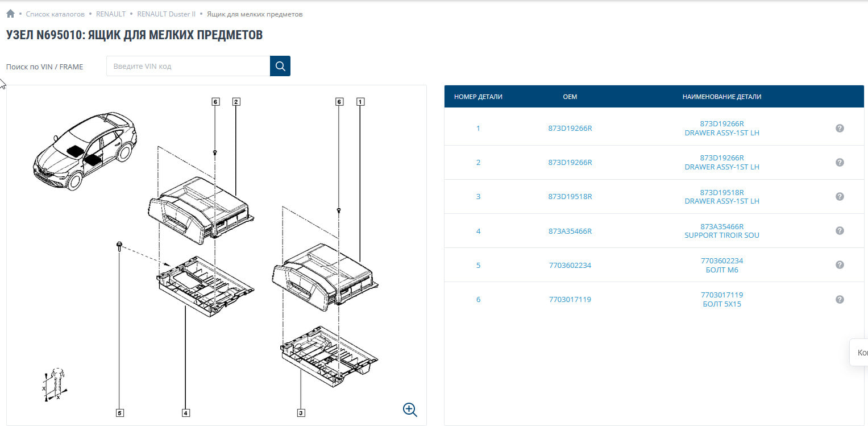
Task: Select callout 4 label on diagram
Action: point(185,412)
